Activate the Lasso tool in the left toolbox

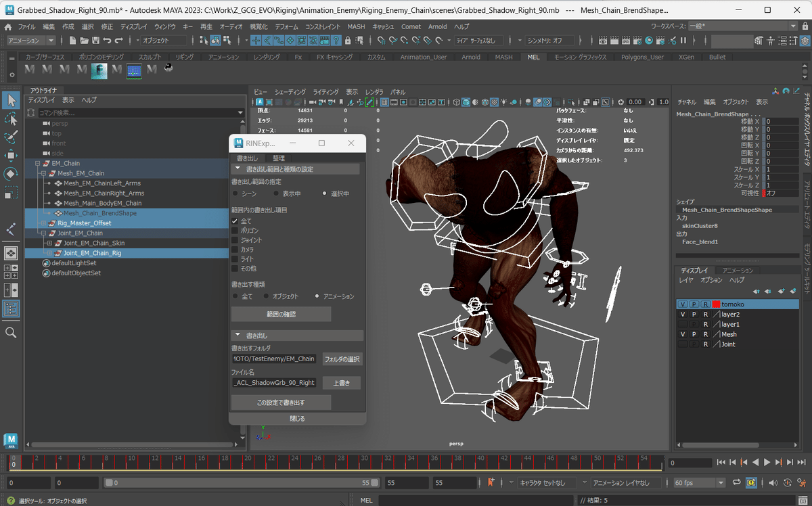9,118
